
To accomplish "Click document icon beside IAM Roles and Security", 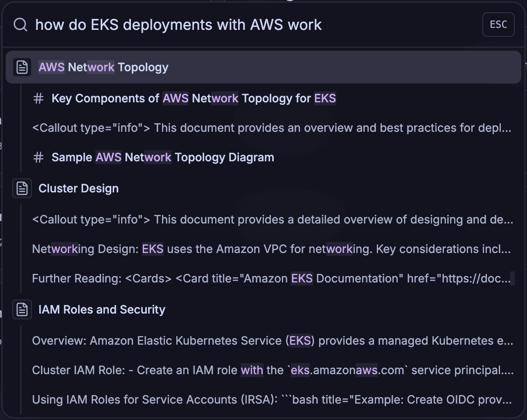I will [x=22, y=309].
